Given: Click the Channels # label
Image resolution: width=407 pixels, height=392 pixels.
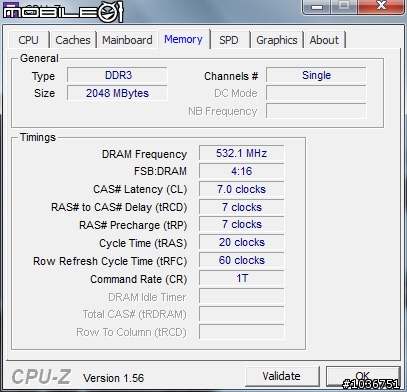Looking at the screenshot, I should click(231, 76).
